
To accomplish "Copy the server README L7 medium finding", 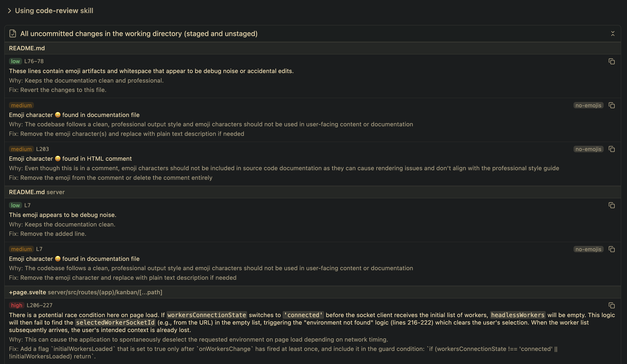I will point(611,249).
